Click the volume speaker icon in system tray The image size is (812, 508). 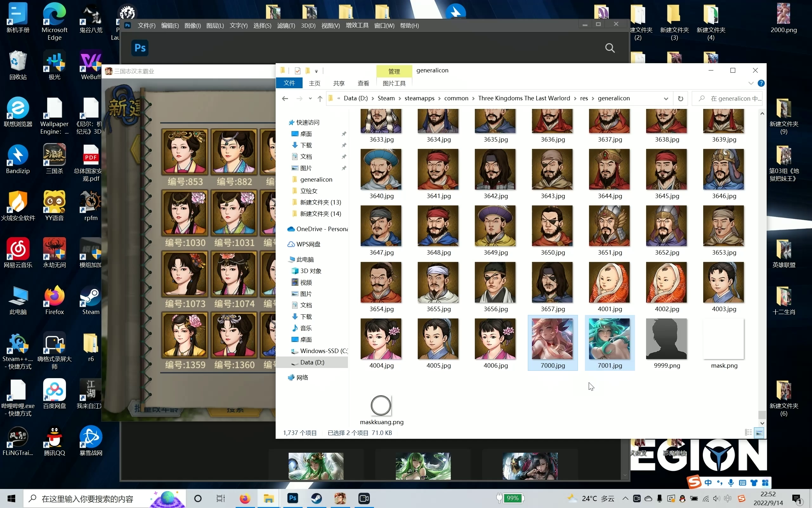point(717,498)
